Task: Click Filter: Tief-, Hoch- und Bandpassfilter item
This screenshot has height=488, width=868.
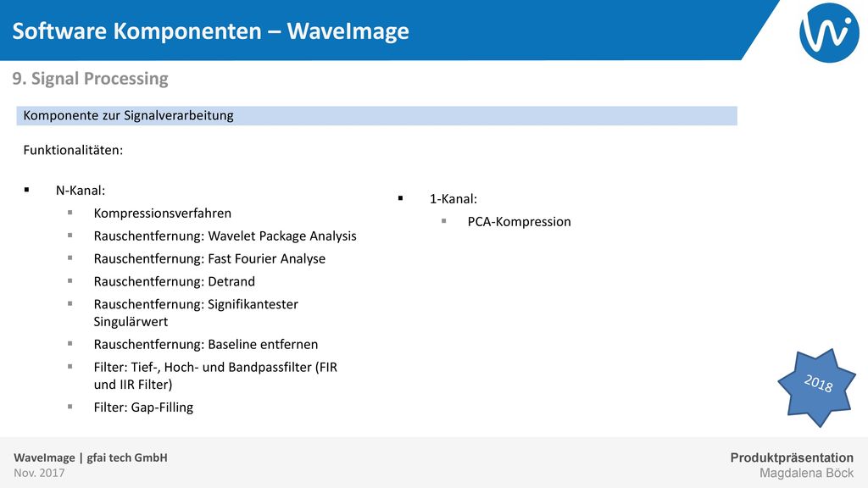Action: click(x=215, y=375)
